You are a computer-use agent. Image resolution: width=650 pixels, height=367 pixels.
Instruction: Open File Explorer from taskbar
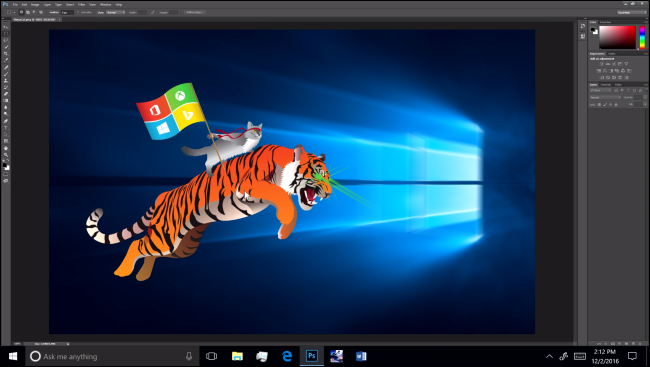[x=237, y=356]
